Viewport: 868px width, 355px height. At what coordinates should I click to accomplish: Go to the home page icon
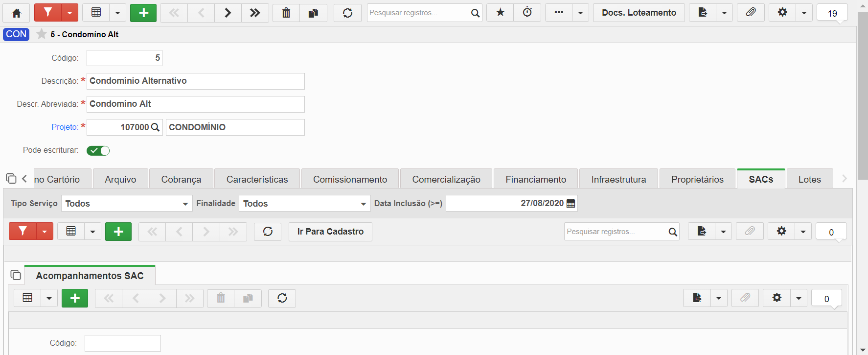[x=16, y=13]
